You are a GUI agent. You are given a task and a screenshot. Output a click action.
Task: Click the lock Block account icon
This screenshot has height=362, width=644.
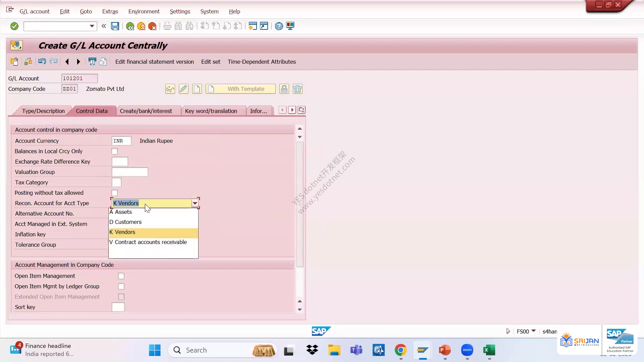coord(284,89)
